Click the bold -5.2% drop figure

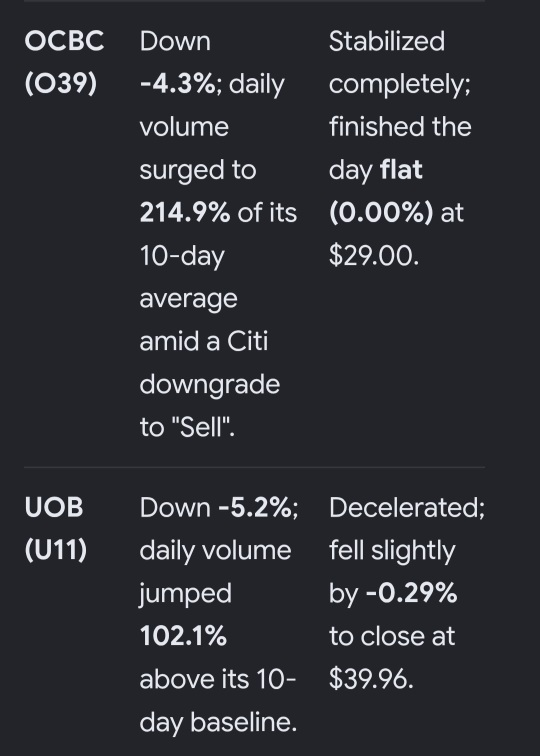[255, 508]
